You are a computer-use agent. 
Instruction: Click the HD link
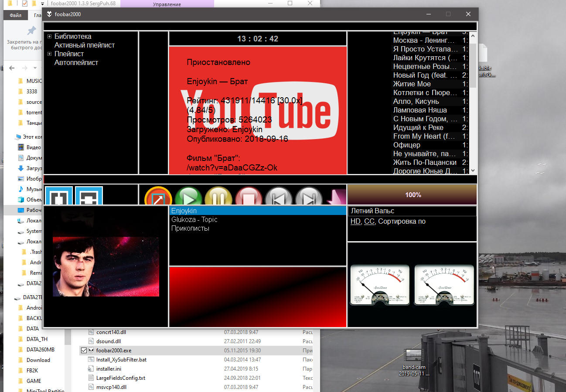point(355,222)
